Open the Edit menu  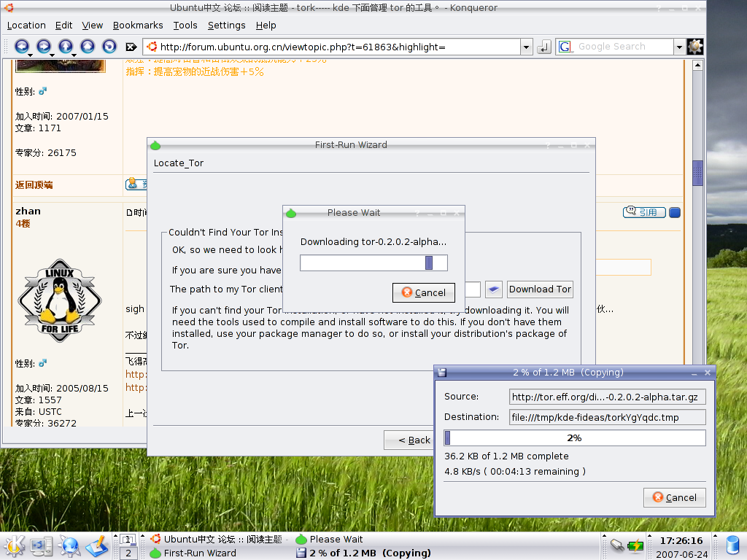click(64, 26)
